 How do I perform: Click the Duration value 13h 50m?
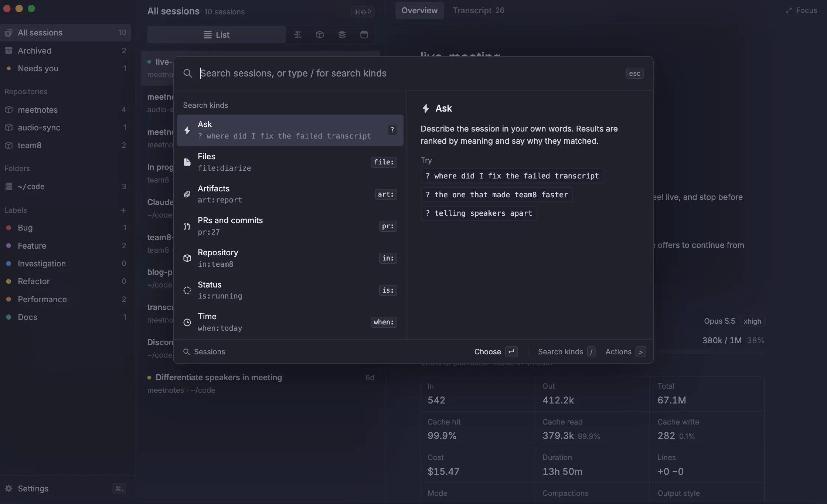pyautogui.click(x=562, y=471)
